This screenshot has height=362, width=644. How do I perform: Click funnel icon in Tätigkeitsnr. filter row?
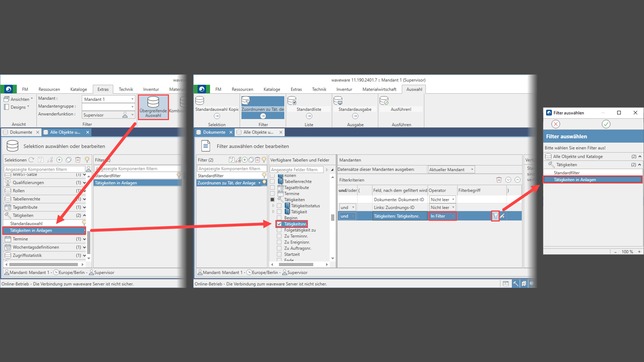[495, 216]
